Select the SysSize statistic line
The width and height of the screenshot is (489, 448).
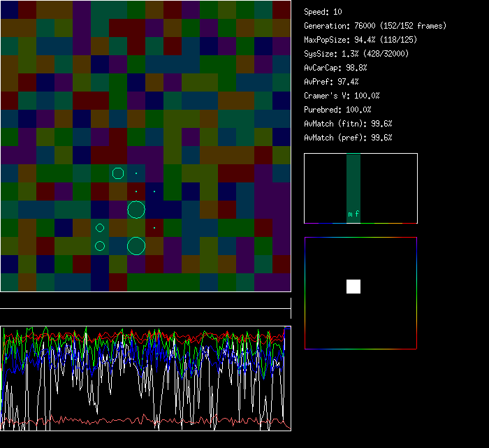[356, 54]
